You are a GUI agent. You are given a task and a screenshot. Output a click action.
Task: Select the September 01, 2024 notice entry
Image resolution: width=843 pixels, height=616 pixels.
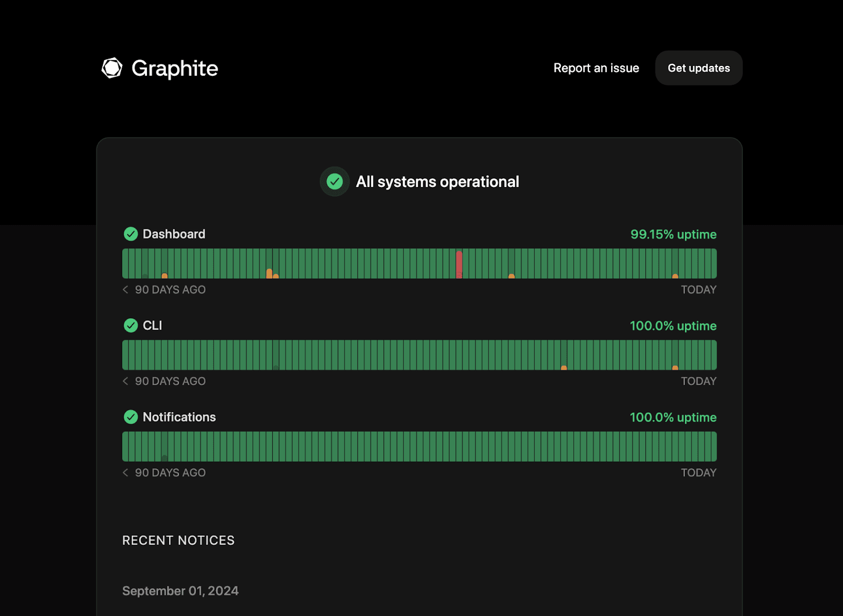click(180, 591)
